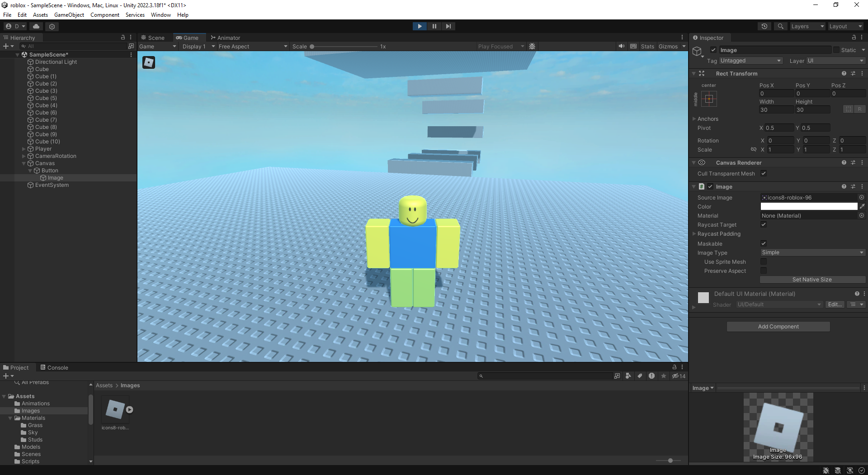Open the Image Type dropdown
The height and width of the screenshot is (475, 868).
(x=812, y=252)
